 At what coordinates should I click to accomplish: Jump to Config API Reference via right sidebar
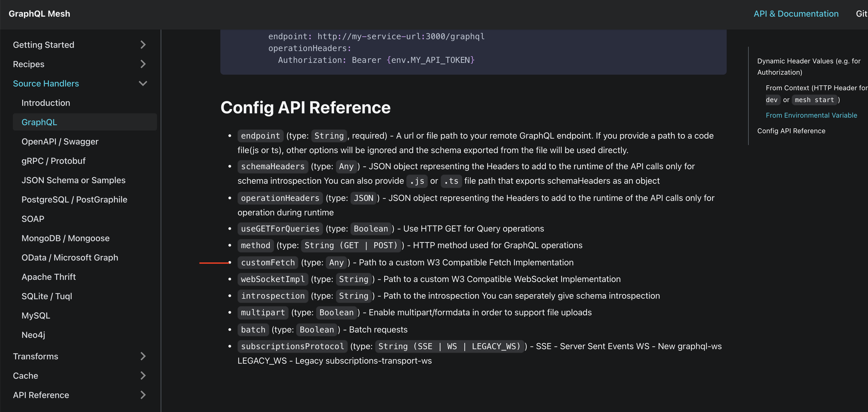[791, 131]
